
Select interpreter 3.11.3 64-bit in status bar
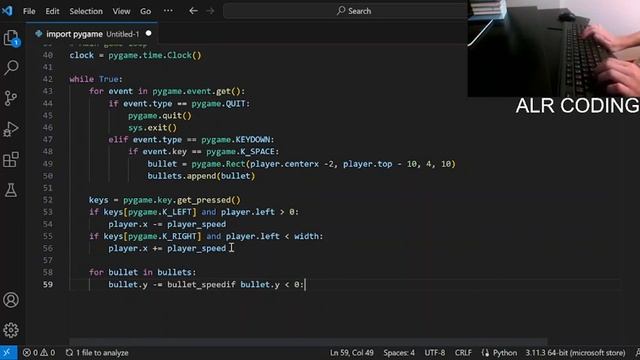[575, 353]
